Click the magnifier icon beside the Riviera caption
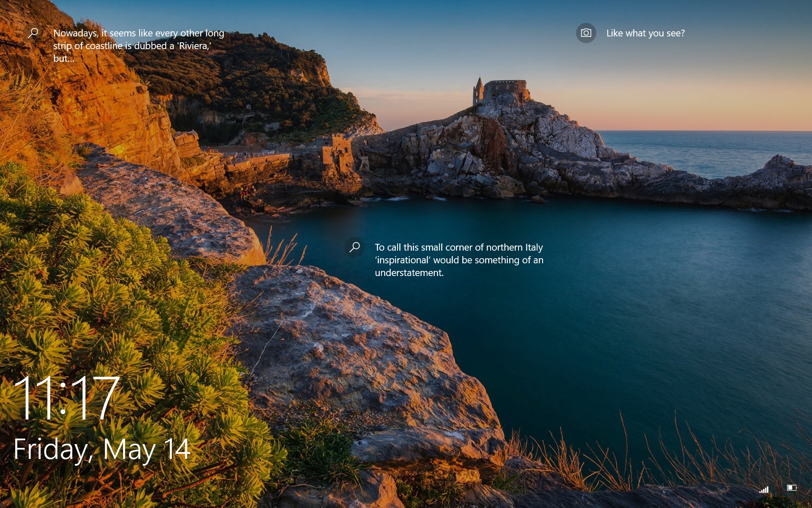The width and height of the screenshot is (812, 508). tap(33, 33)
